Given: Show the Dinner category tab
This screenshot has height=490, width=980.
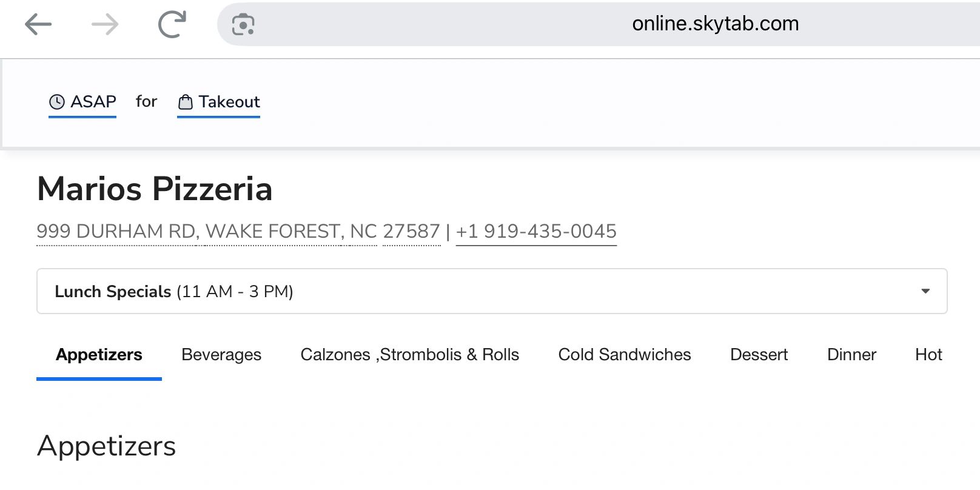Looking at the screenshot, I should [x=852, y=355].
